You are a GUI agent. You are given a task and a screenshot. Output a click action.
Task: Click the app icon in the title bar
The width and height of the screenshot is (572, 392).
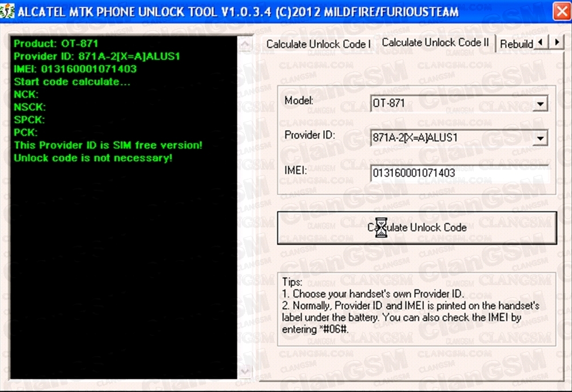7,11
